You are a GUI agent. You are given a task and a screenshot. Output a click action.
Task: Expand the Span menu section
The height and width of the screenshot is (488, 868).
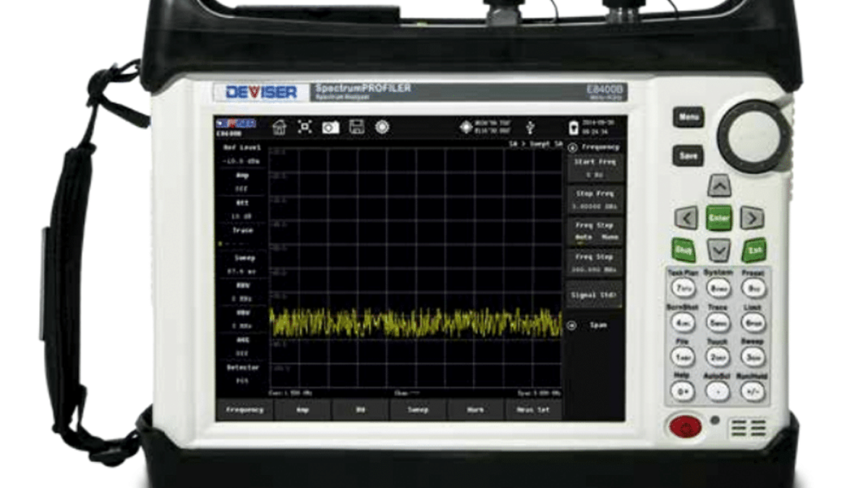594,325
